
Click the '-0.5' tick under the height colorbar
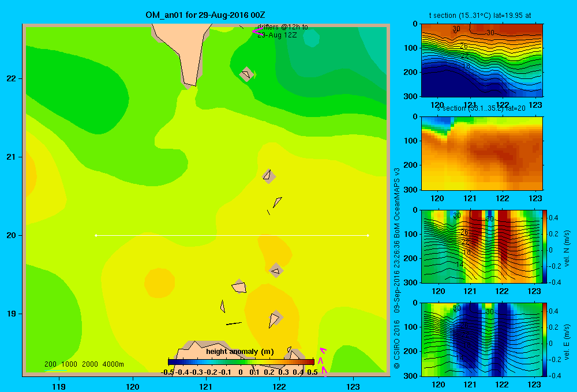click(x=167, y=372)
